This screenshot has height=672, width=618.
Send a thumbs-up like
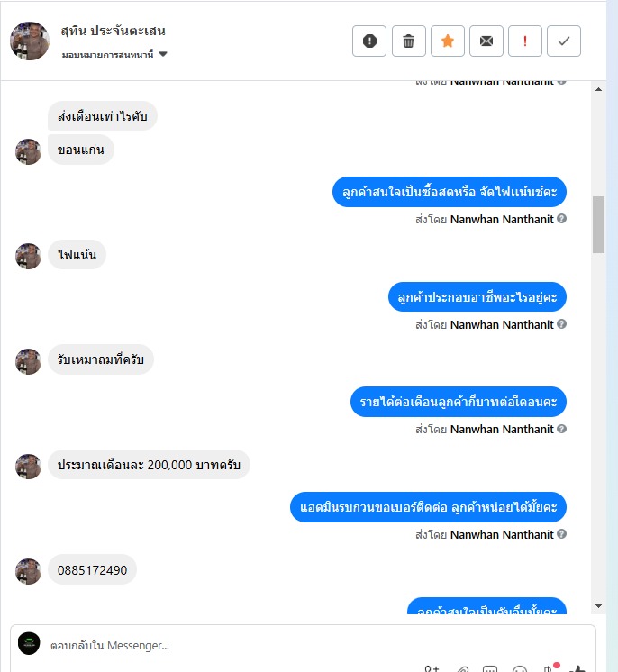tap(577, 668)
